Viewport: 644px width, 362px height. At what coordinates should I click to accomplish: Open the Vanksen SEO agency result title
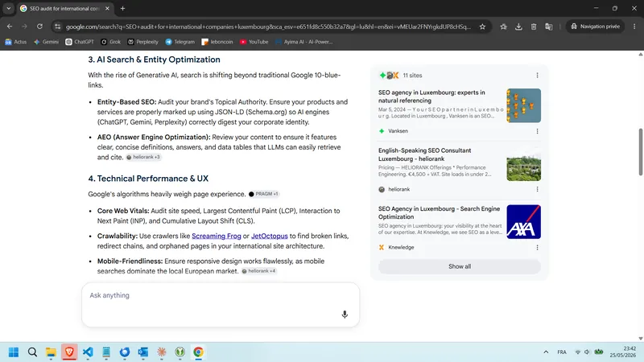coord(431,97)
